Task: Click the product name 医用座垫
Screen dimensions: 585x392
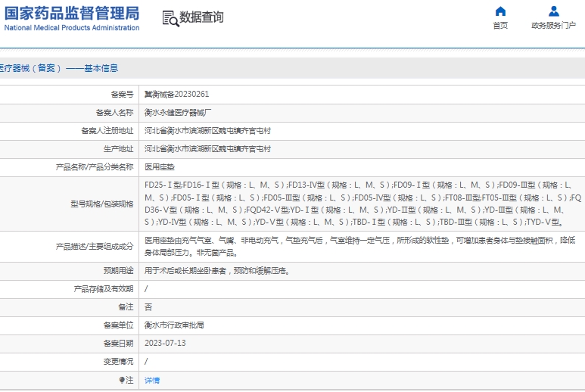Action: pos(160,167)
